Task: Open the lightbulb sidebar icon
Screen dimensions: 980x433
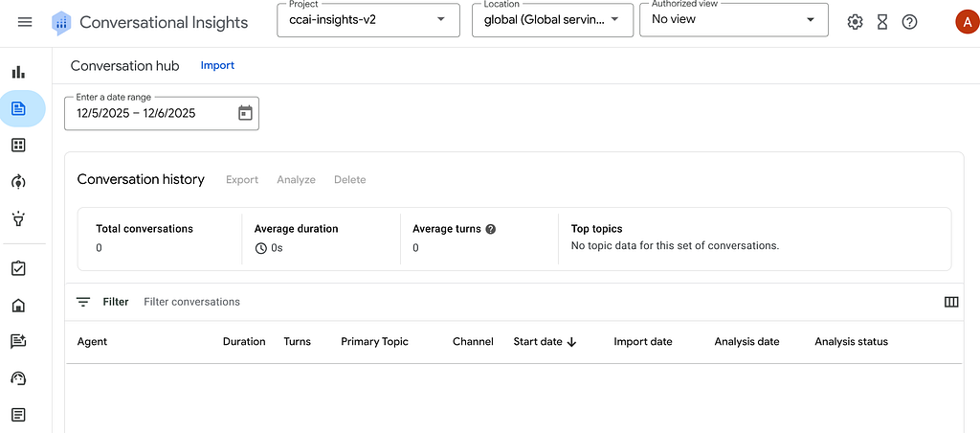Action: [x=19, y=219]
